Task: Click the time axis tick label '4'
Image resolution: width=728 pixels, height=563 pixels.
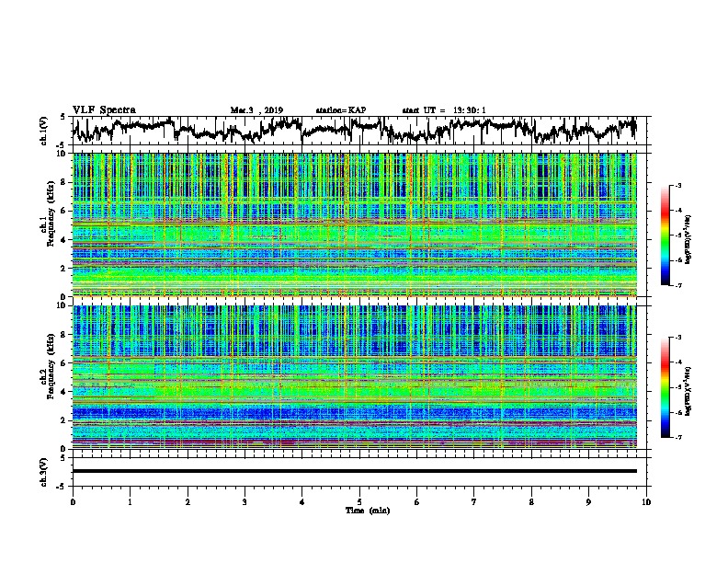Action: [301, 502]
